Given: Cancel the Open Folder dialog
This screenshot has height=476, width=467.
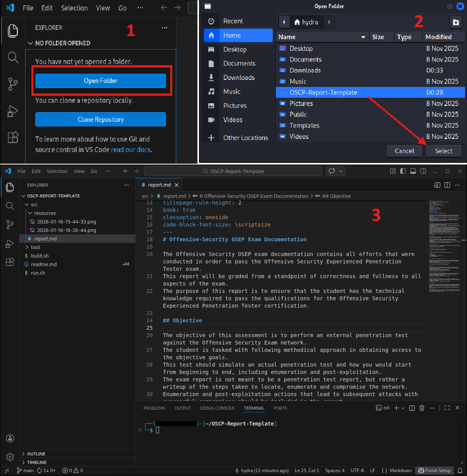Looking at the screenshot, I should 405,151.
